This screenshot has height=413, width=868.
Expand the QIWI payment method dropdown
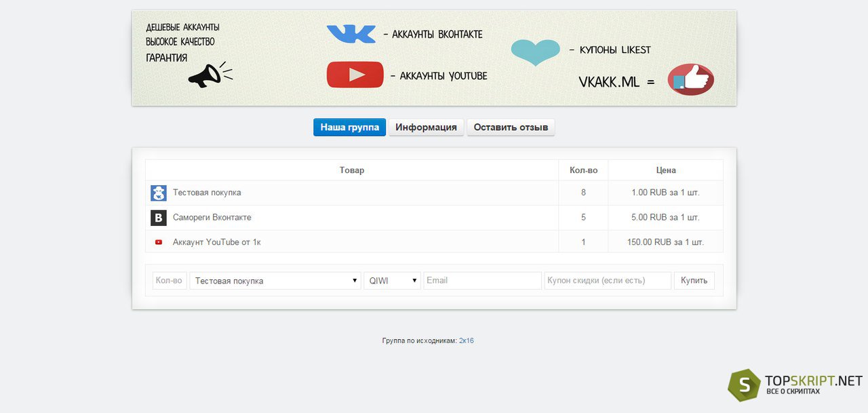click(x=393, y=281)
